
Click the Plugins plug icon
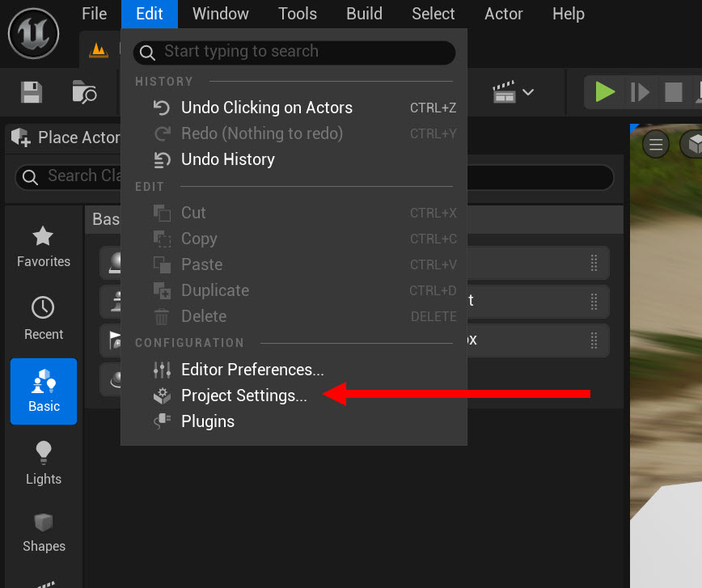pyautogui.click(x=162, y=422)
